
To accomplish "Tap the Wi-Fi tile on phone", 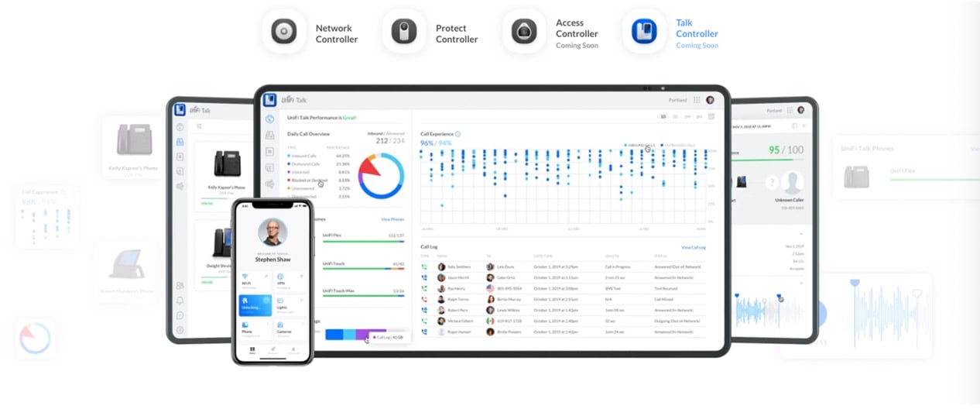I will coord(255,280).
